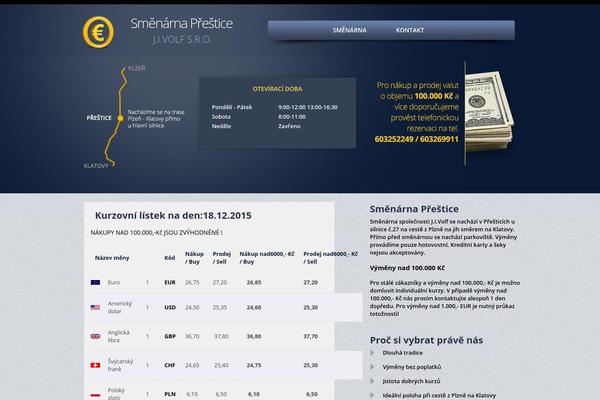Click the NÁKUPY NAD 100.000,-KČ notice
Screen dimensions: 600x400
click(x=157, y=233)
